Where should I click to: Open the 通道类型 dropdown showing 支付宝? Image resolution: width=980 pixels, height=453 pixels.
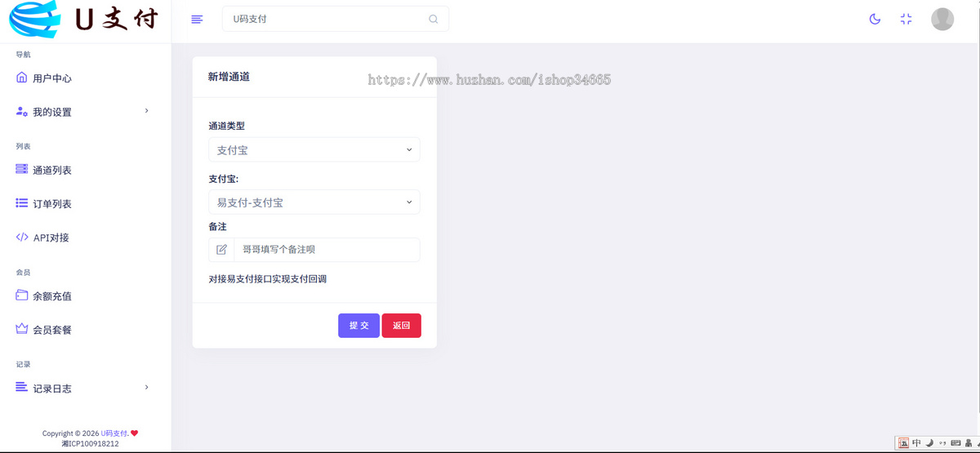(x=314, y=149)
